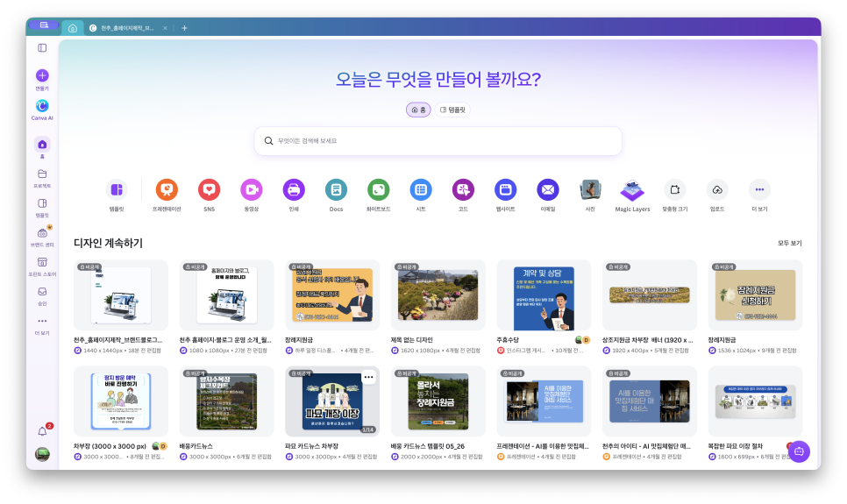This screenshot has width=847, height=504.
Task: Open 배웅 카드뉴스 템플릿 05_26 thumbnail
Action: [438, 401]
